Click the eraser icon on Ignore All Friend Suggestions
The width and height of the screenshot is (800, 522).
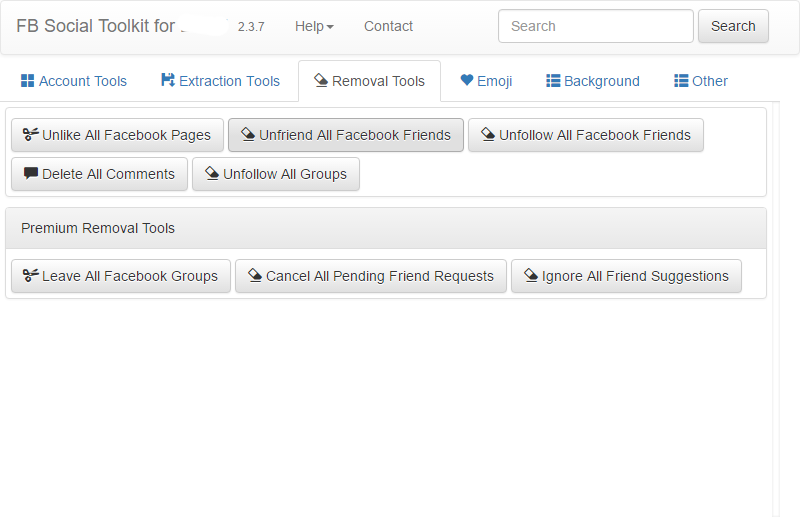pos(531,276)
